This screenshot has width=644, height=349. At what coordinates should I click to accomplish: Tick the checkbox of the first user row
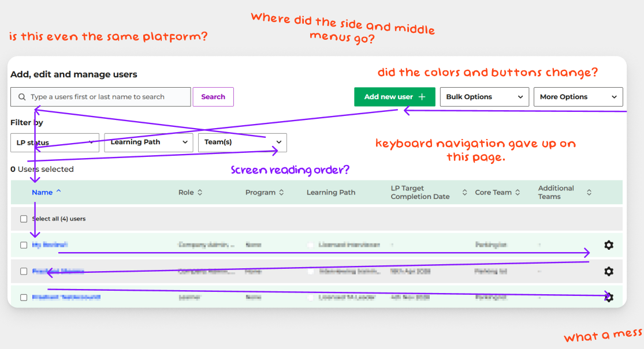(24, 245)
